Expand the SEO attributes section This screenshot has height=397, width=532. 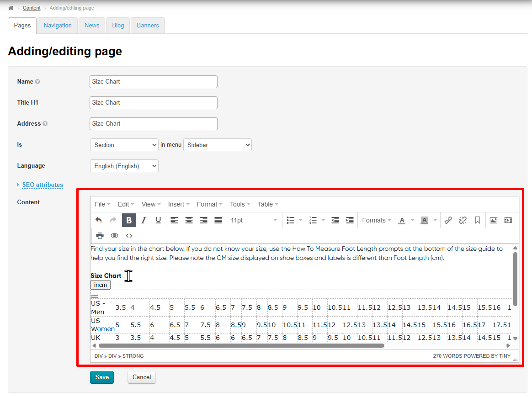43,185
